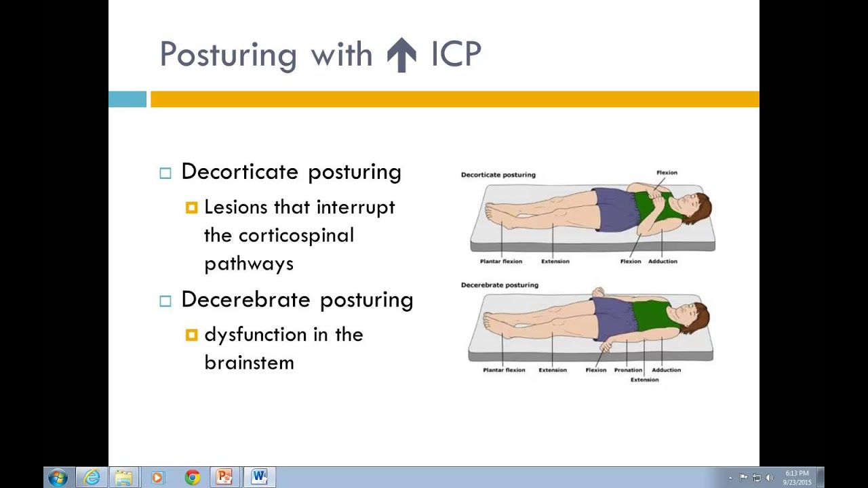Click the network connection tray icon
868x488 pixels.
click(x=756, y=478)
